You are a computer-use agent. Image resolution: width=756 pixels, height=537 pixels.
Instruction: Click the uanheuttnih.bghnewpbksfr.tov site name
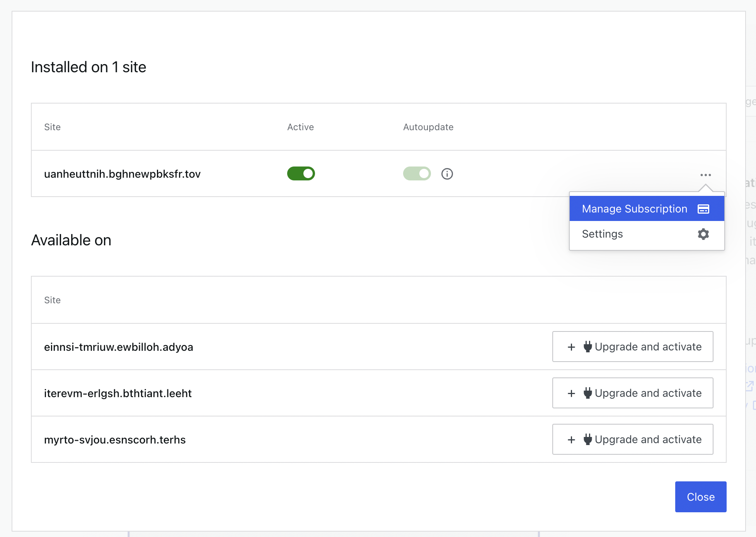122,174
